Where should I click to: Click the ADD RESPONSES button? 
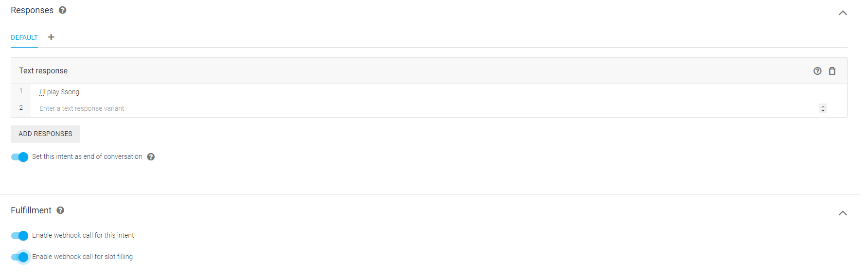pos(45,134)
